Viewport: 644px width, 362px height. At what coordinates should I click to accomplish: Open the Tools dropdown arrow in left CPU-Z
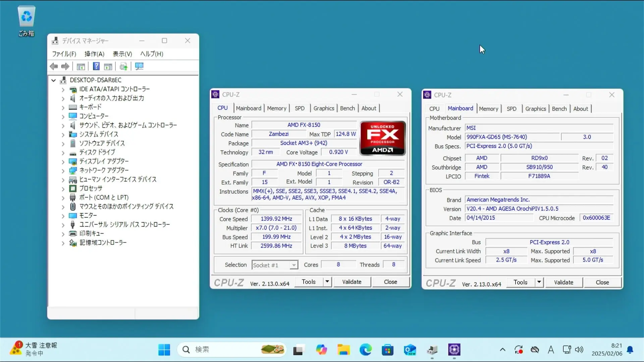coord(327,282)
